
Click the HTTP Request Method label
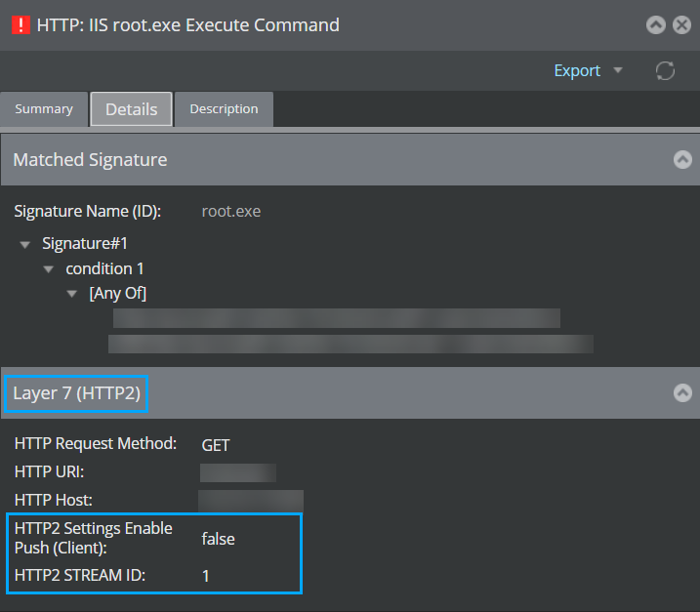(x=96, y=444)
